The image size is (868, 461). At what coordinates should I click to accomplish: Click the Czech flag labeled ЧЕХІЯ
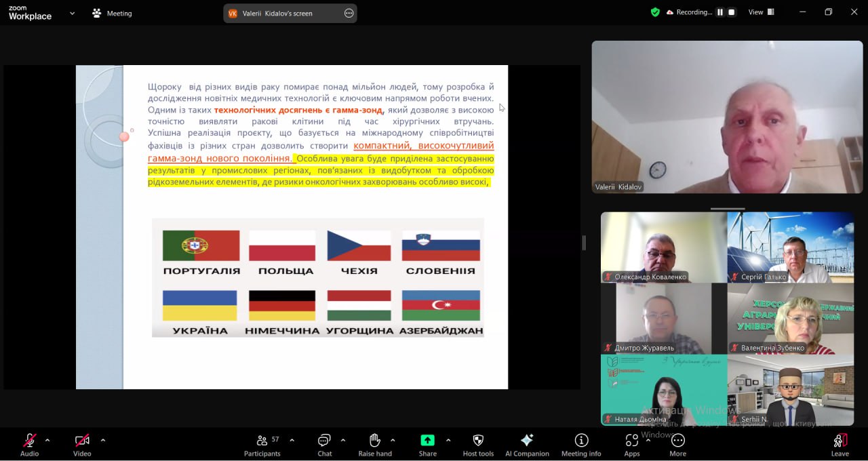[x=359, y=245]
